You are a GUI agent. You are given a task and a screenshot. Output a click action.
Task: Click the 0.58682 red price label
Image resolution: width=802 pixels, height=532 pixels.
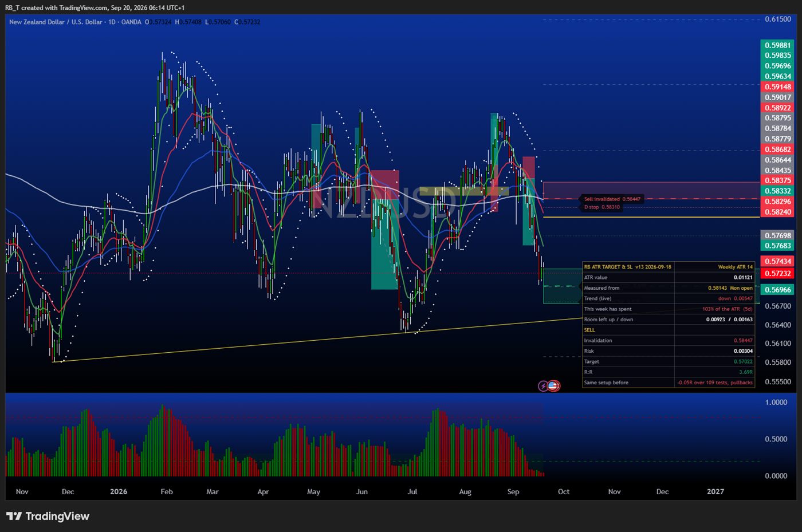pos(777,149)
